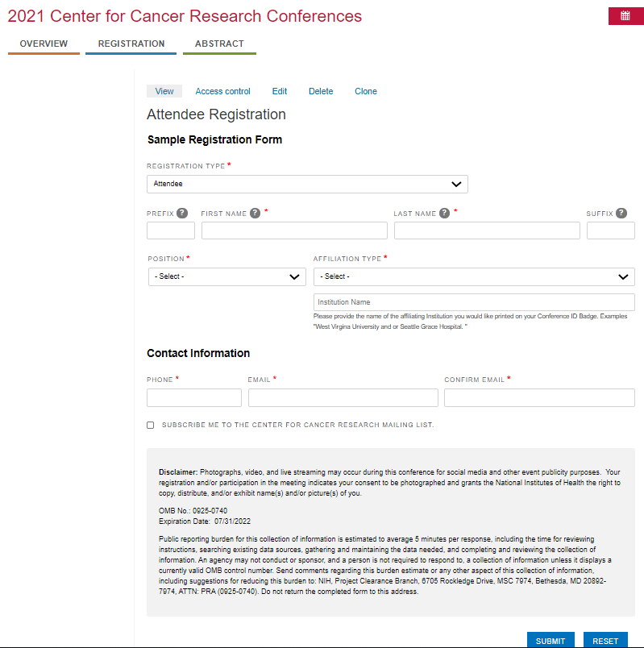The height and width of the screenshot is (648, 644).
Task: Click the help icon beside First Name
Action: (x=256, y=214)
